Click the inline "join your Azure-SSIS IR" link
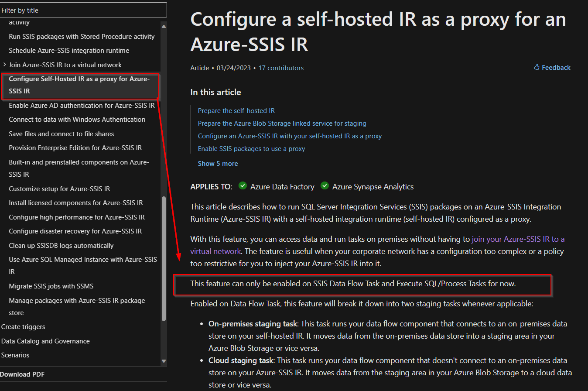Viewport: 588px width, 391px height. (518, 239)
